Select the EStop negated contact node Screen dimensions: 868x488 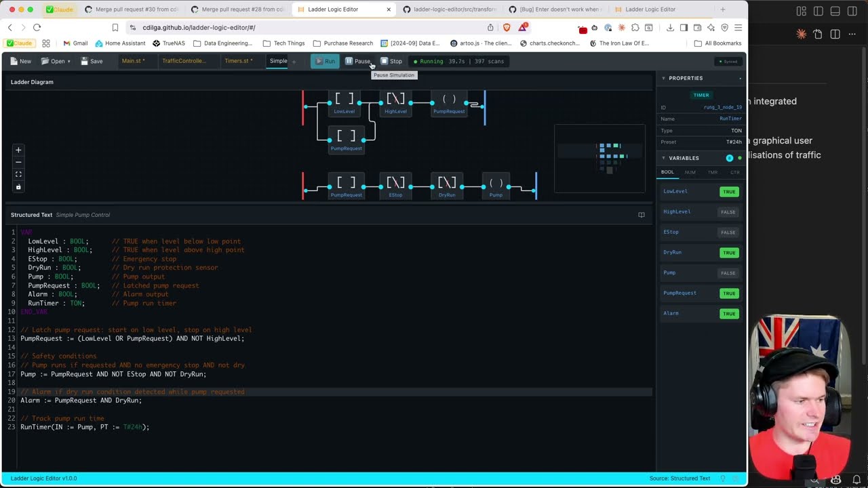tap(395, 186)
